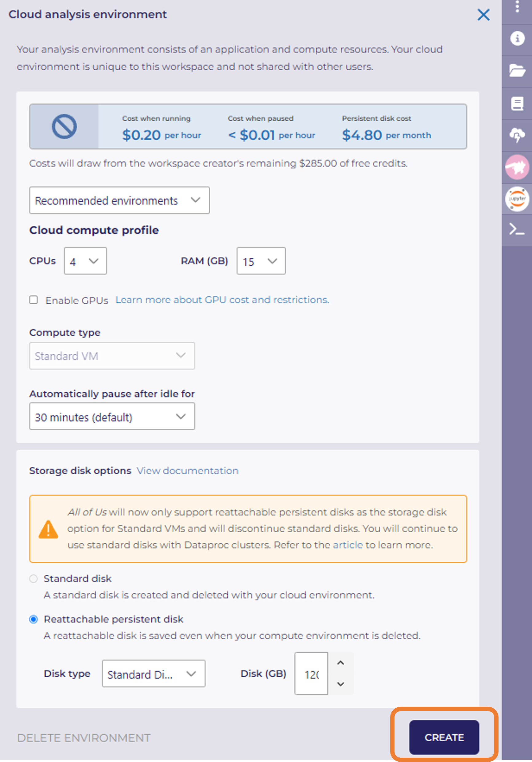Select Reattachable persistent disk radio option

33,619
